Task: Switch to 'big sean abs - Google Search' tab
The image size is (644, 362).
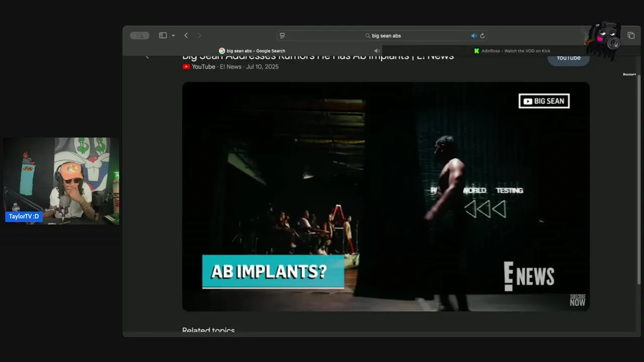Action: [x=252, y=51]
